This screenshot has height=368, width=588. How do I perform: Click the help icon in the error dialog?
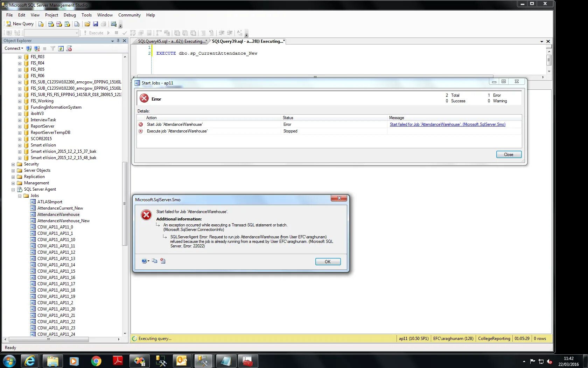[145, 261]
